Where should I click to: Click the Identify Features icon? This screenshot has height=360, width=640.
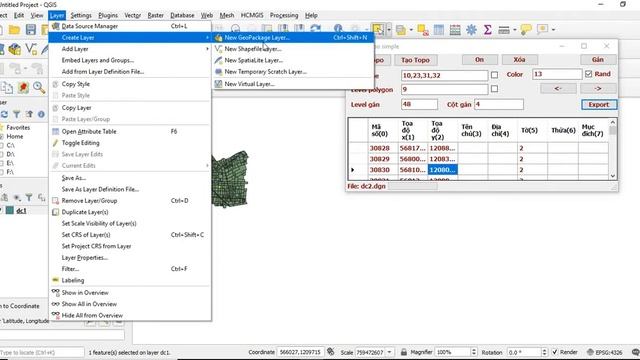coord(338,29)
